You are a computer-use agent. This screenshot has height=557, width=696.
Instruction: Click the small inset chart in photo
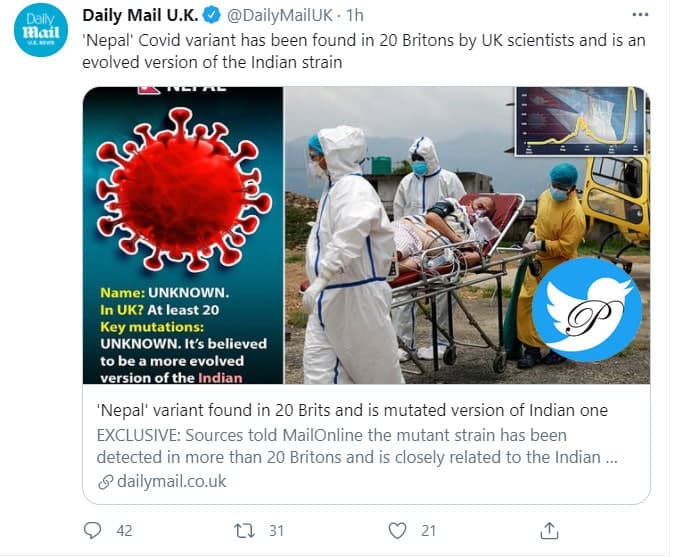pos(578,120)
